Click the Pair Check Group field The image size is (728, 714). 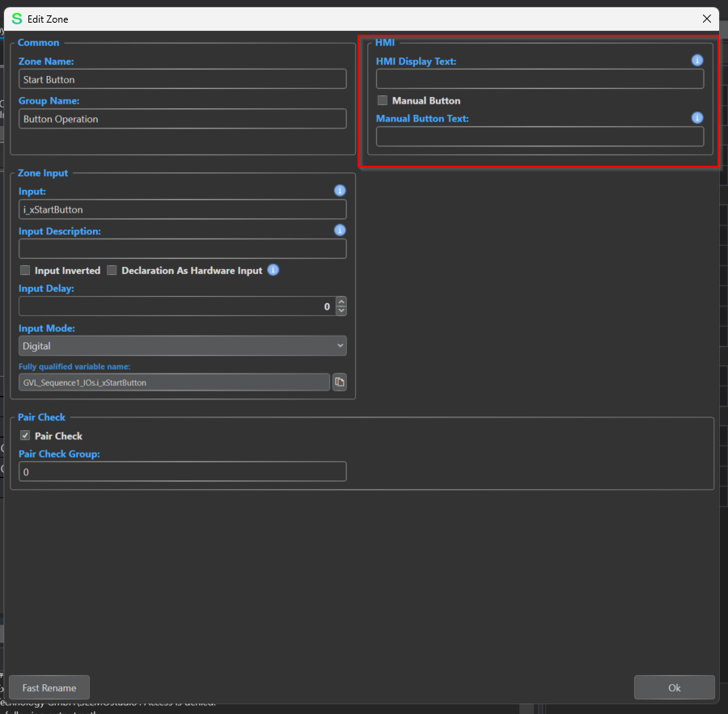[x=183, y=471]
